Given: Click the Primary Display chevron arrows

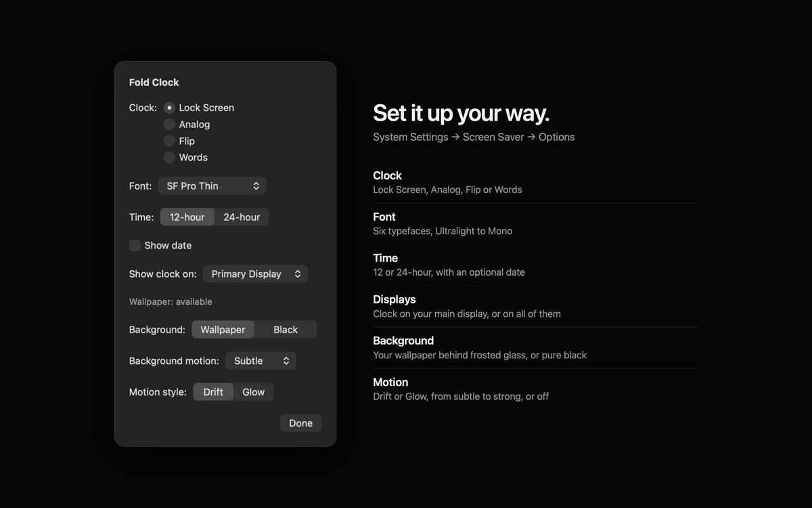Looking at the screenshot, I should (x=297, y=274).
